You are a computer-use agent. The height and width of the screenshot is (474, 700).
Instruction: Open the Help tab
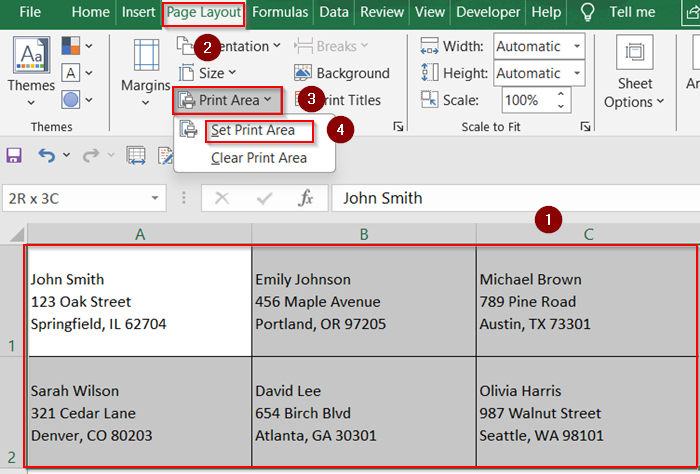click(546, 12)
